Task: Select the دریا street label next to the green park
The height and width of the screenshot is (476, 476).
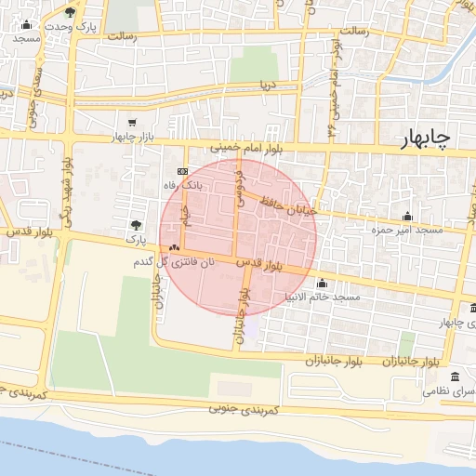Action: [x=268, y=85]
